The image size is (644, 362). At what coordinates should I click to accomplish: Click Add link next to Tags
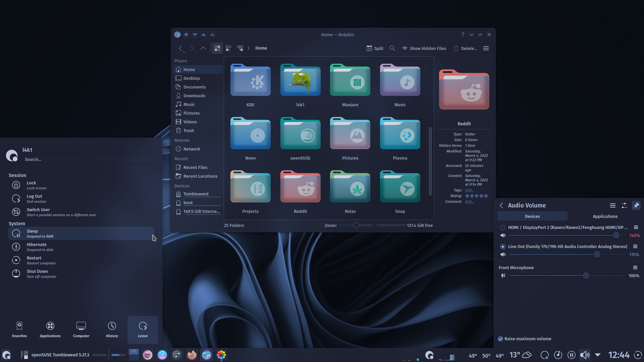(469, 190)
